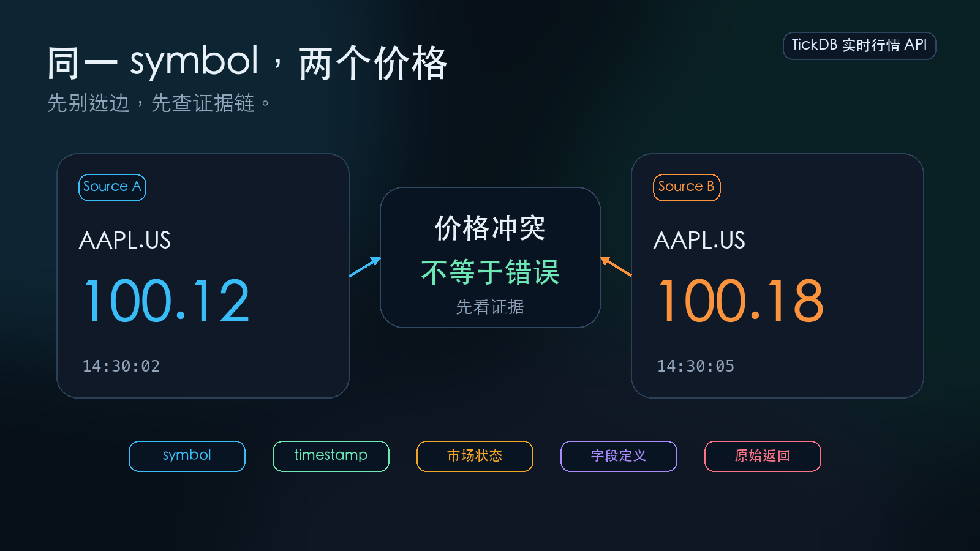Click the orange price 100.18
The height and width of the screenshot is (551, 980).
click(x=741, y=301)
